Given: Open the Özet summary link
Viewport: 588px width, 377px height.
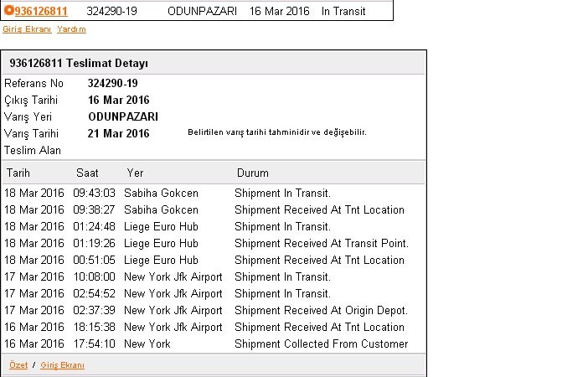Looking at the screenshot, I should [x=18, y=365].
